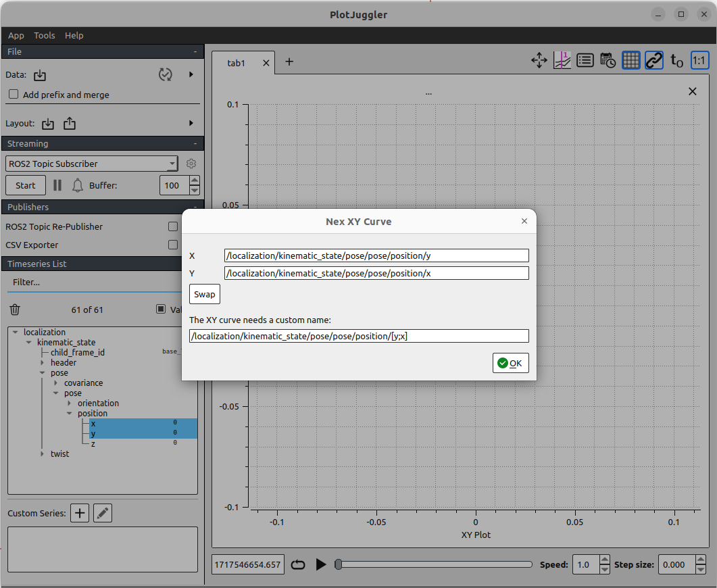Click the pencil edit custom series icon

103,513
